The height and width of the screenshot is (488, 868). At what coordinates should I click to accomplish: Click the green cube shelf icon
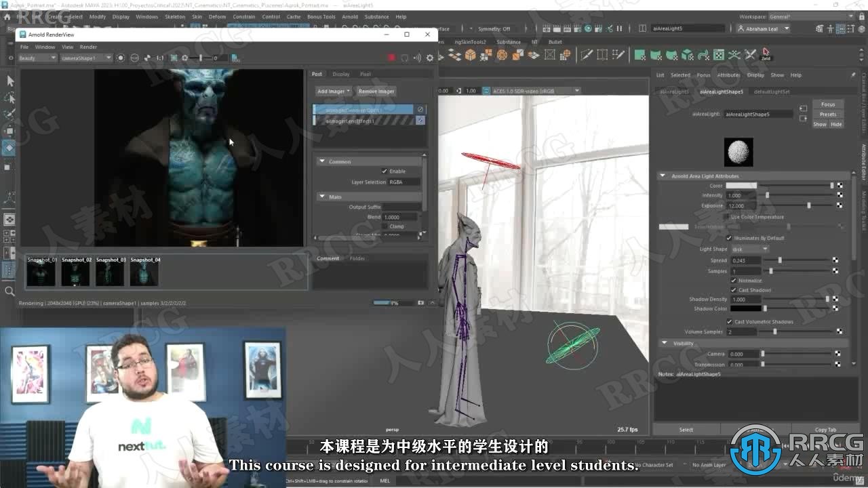[x=687, y=55]
